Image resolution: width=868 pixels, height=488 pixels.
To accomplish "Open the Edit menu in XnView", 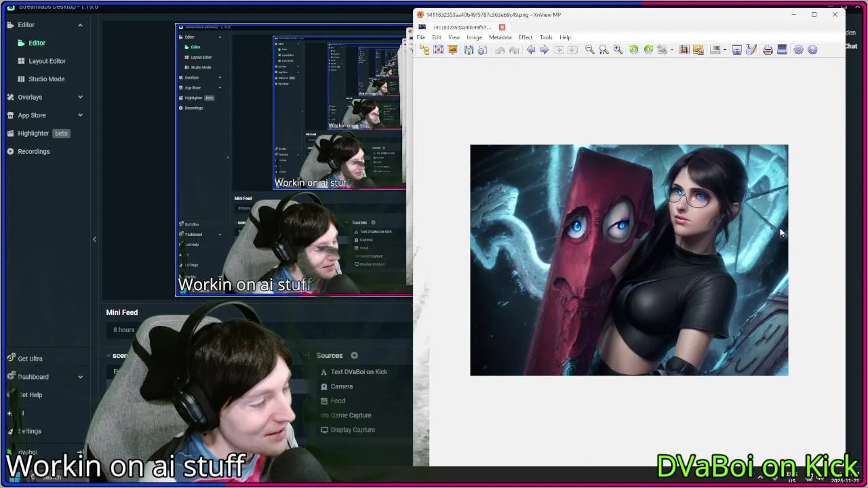I will point(437,37).
